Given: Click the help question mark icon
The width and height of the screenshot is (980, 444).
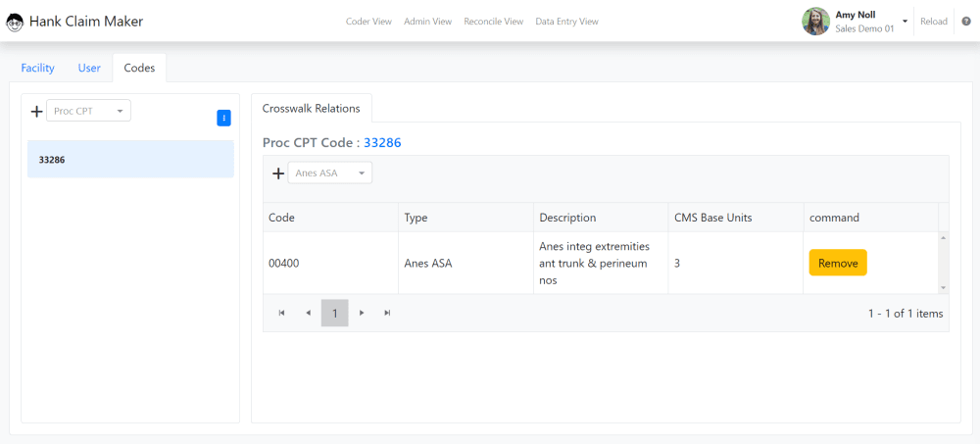Looking at the screenshot, I should coord(966,22).
